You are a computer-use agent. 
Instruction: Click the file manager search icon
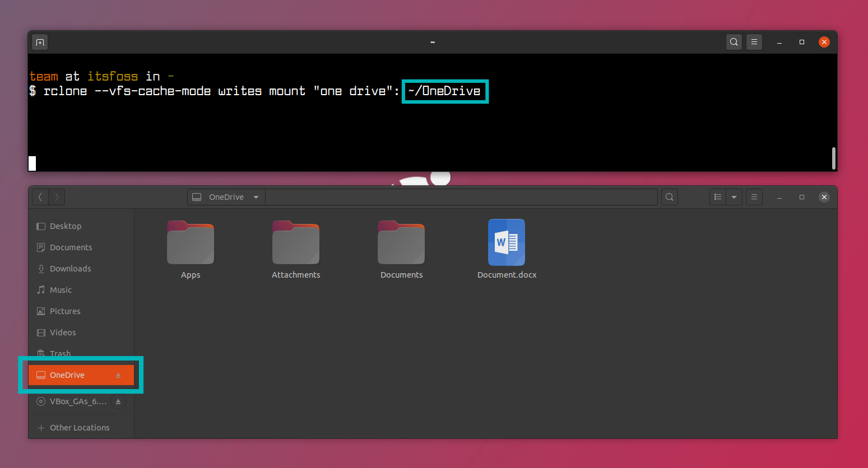[669, 196]
